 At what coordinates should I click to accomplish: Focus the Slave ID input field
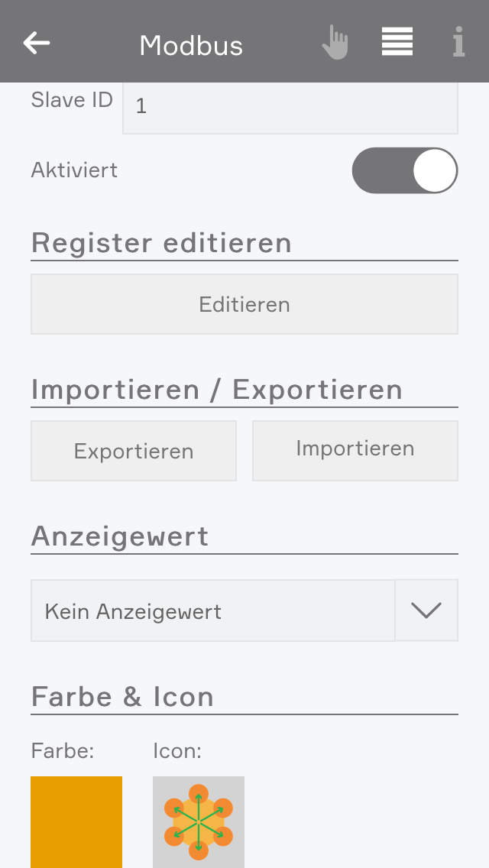click(x=290, y=107)
